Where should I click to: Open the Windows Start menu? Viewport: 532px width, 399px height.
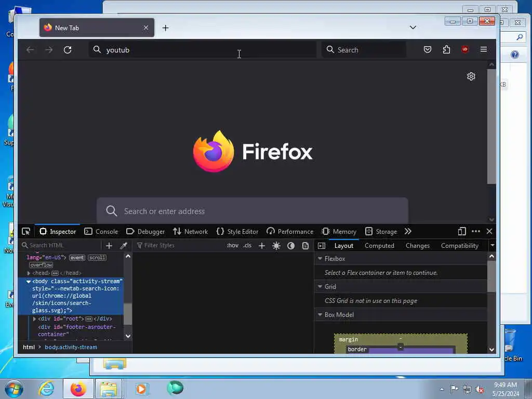pos(14,389)
